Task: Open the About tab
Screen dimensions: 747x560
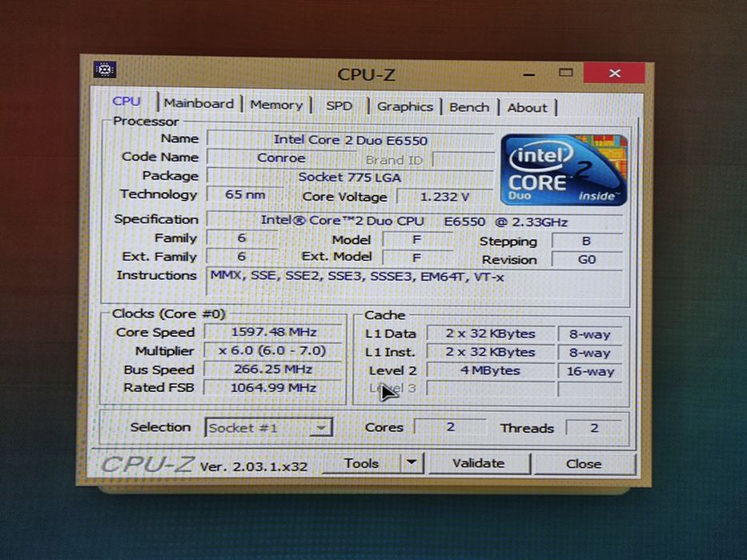Action: [x=527, y=108]
